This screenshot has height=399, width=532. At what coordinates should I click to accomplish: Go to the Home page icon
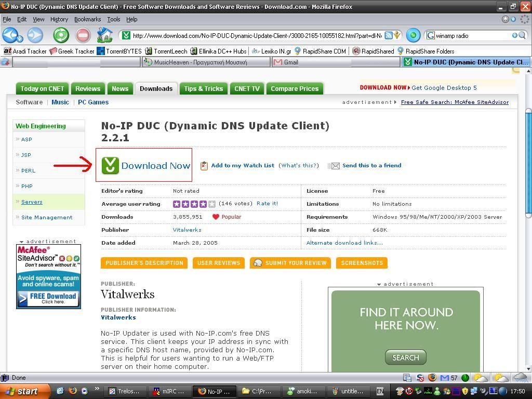pos(104,35)
